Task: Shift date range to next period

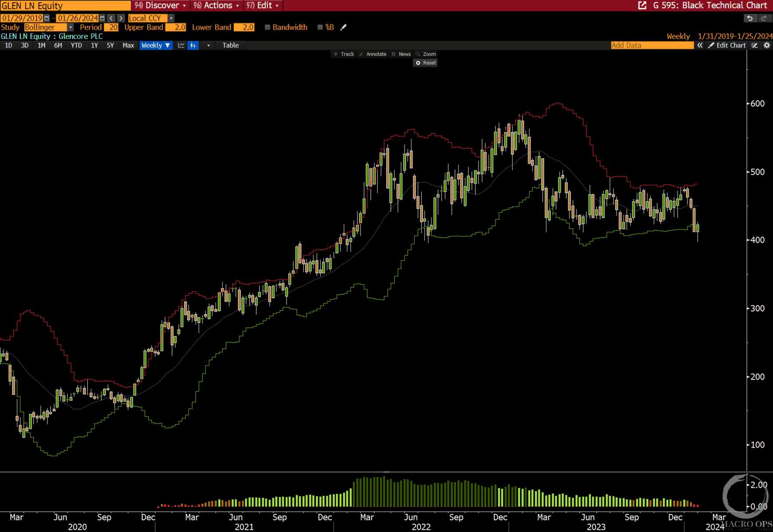Action: coord(121,18)
